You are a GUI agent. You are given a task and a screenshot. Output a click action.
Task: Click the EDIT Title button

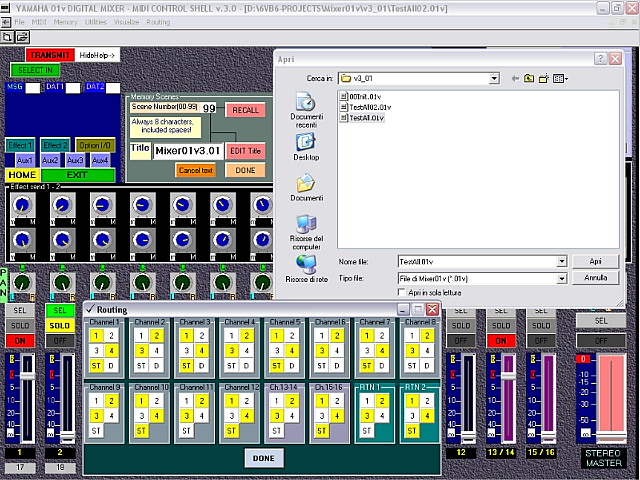point(245,151)
